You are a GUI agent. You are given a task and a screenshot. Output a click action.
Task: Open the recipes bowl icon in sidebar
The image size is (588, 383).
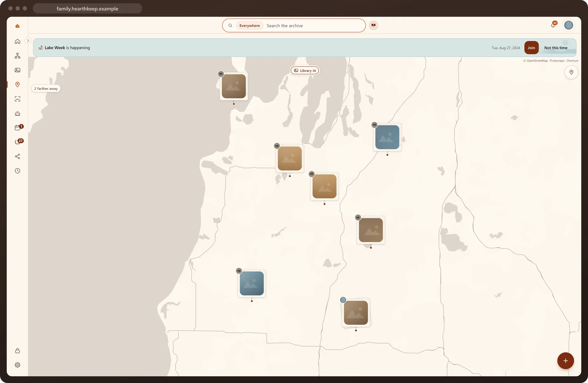pos(17,113)
